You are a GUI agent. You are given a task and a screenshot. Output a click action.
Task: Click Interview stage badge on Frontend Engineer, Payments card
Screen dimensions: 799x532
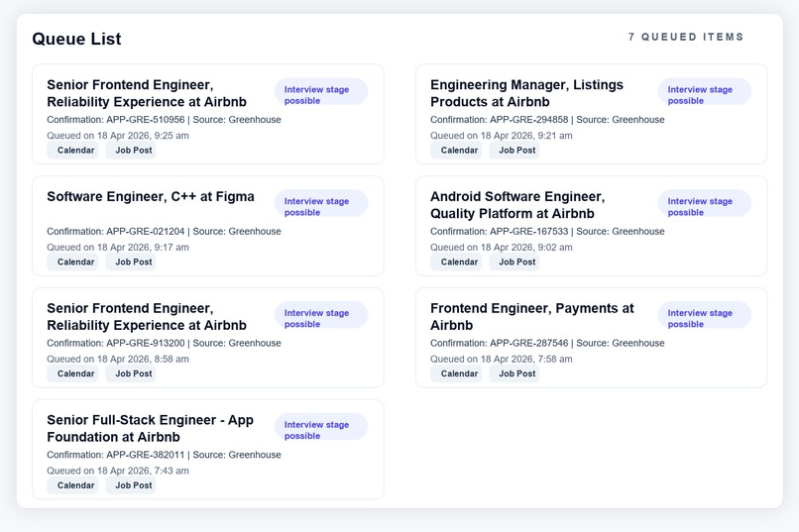[x=705, y=315]
